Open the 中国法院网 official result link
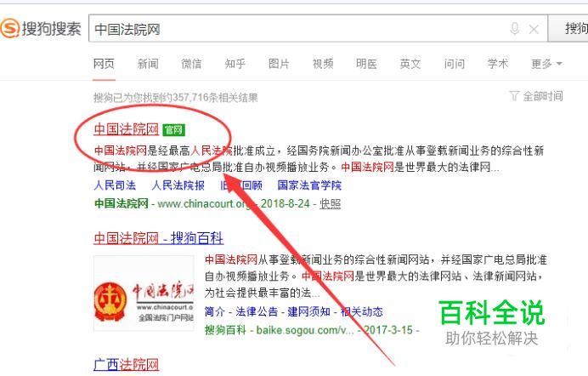The height and width of the screenshot is (376, 588). tap(127, 129)
